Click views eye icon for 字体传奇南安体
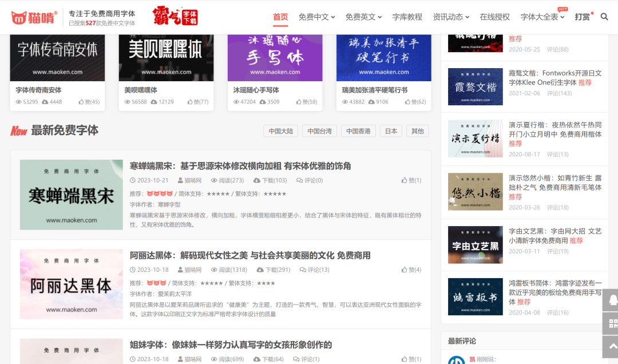The width and height of the screenshot is (618, 364). (18, 102)
